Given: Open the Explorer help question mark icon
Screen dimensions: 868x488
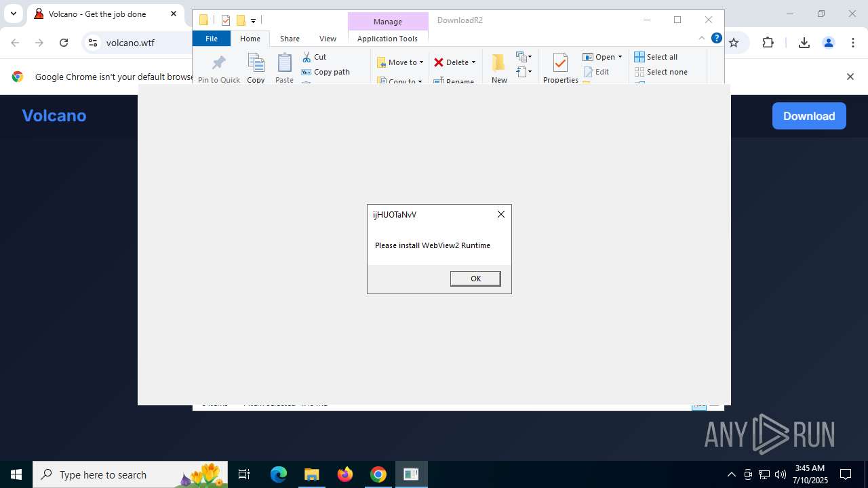Looking at the screenshot, I should [716, 38].
